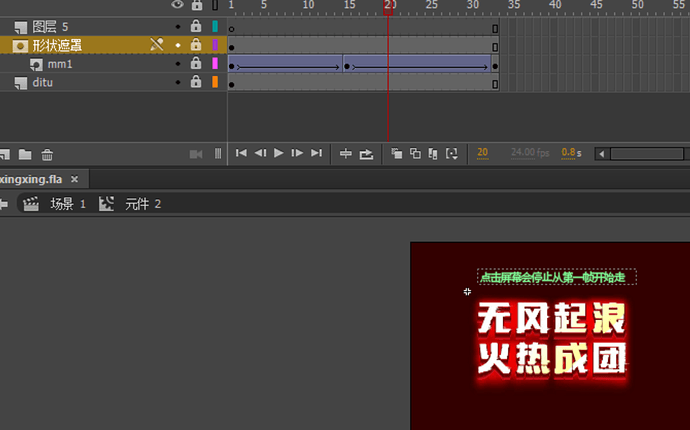Click the mask layer icon beside 形状遮罩
Screen dimensions: 690x430
[x=20, y=46]
